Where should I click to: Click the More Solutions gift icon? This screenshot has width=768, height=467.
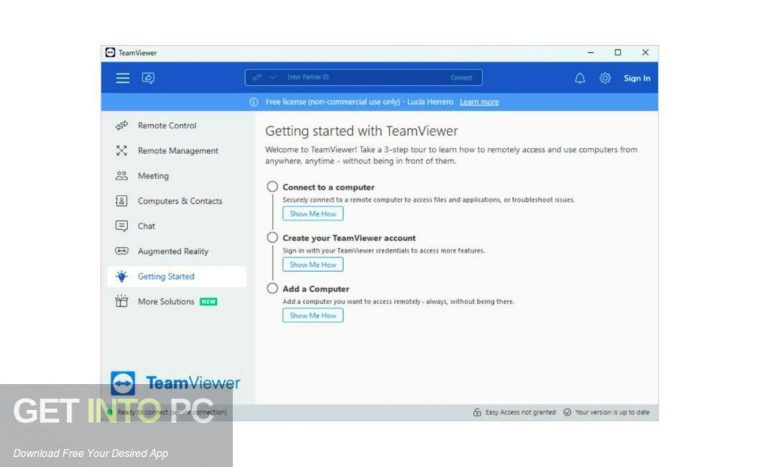coord(121,301)
